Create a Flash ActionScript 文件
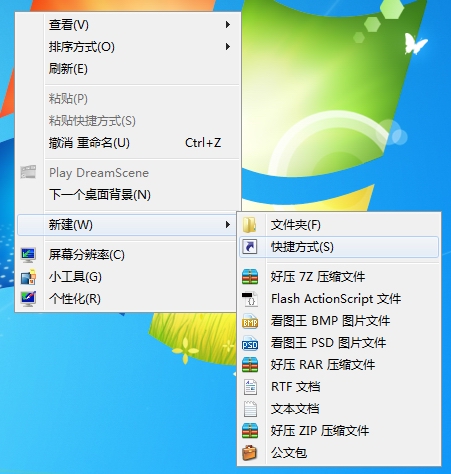Image resolution: width=451 pixels, height=474 pixels. [x=339, y=299]
